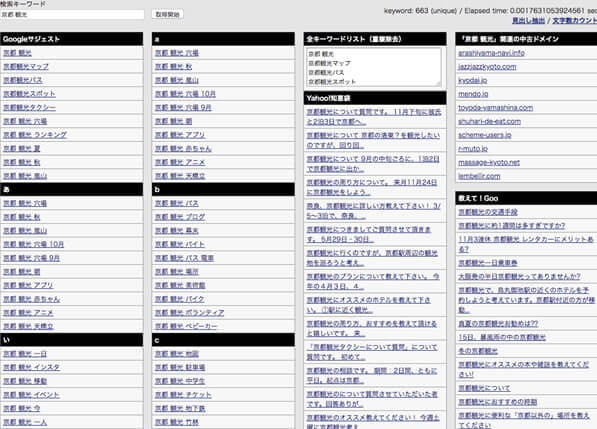The width and height of the screenshot is (597, 429).
Task: Open Yahoo question mentioning 来月11月24日
Action: pyautogui.click(x=372, y=187)
